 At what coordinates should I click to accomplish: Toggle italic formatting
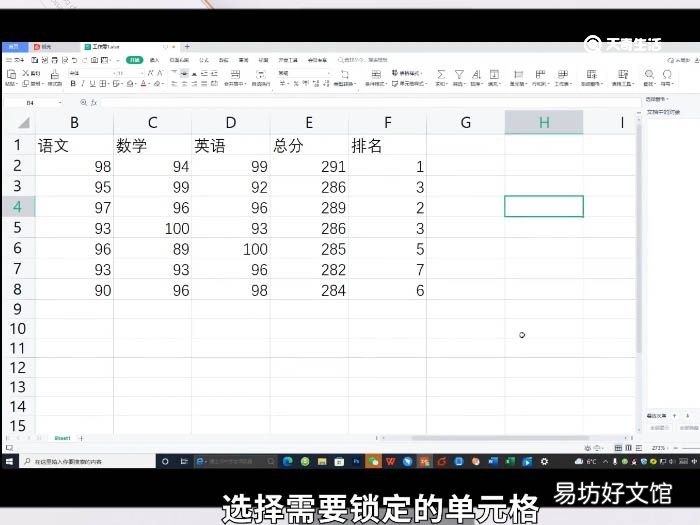83,83
